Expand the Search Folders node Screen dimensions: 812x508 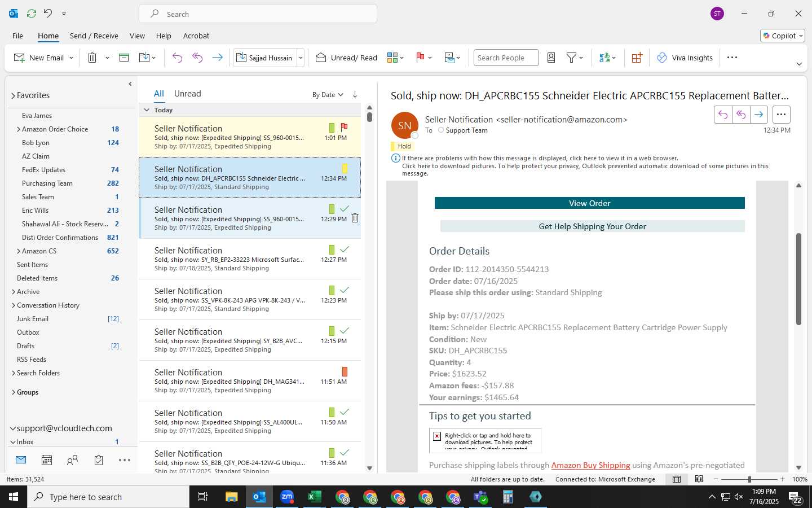click(x=13, y=373)
